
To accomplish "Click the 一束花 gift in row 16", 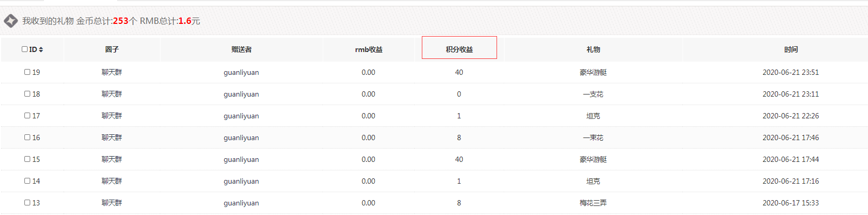I will 593,137.
